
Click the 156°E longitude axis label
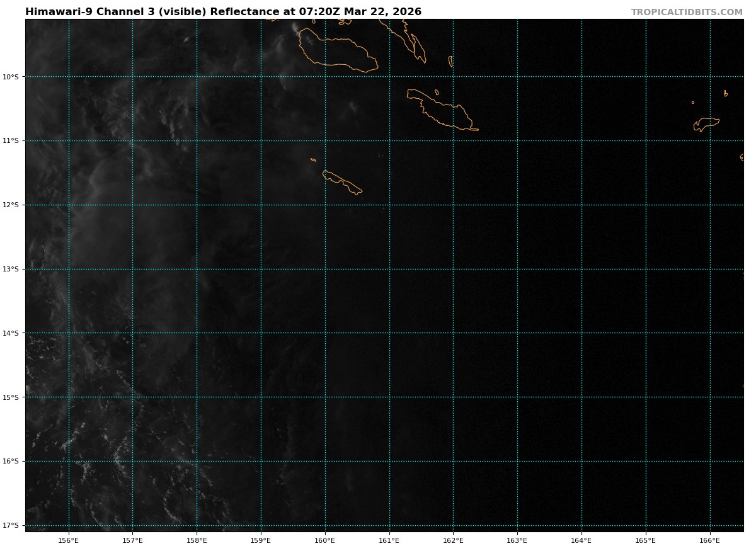point(68,540)
